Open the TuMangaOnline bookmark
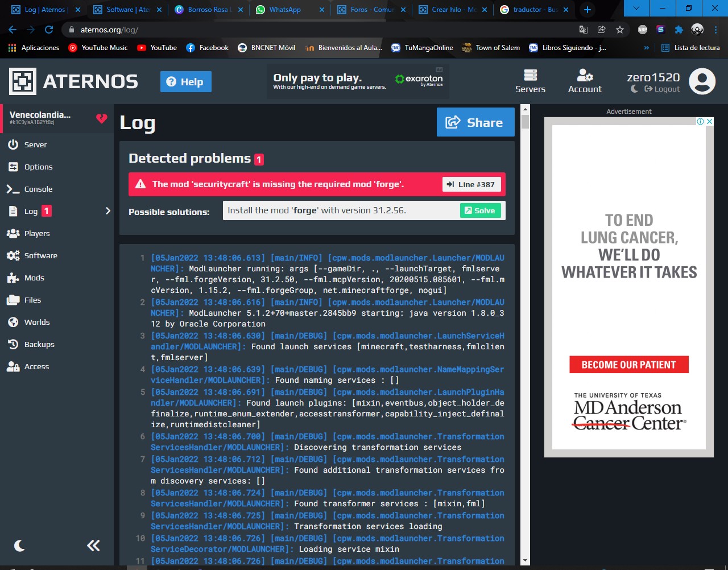The width and height of the screenshot is (728, 570). pyautogui.click(x=422, y=48)
